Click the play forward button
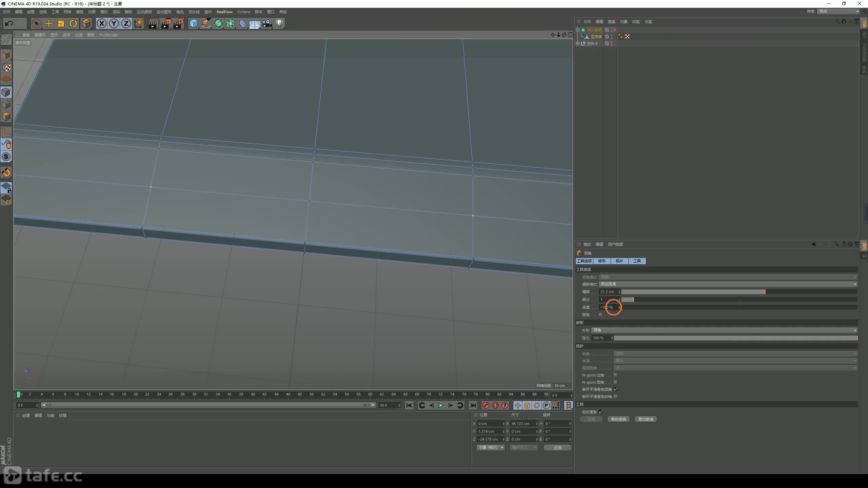The height and width of the screenshot is (488, 868). [441, 405]
